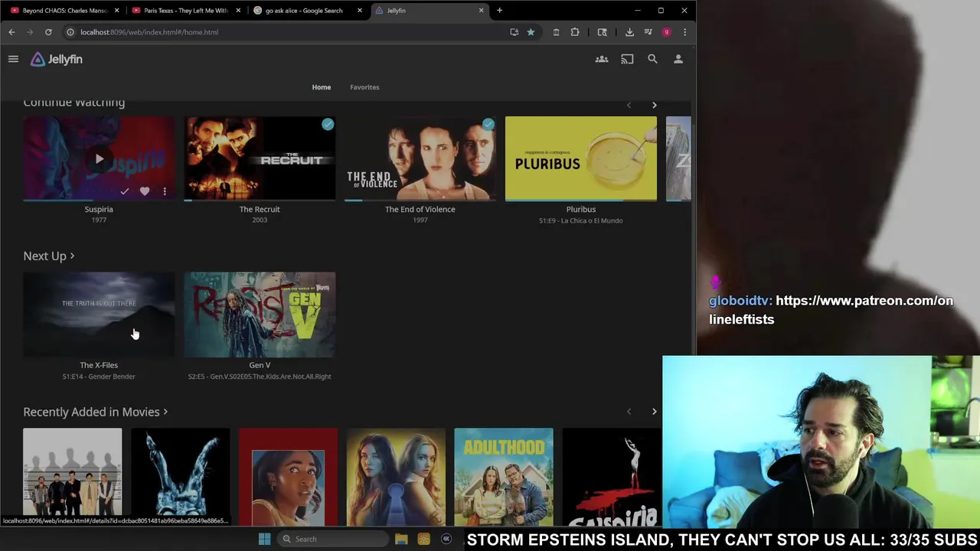Open The Recruit thumbnail
This screenshot has width=980, height=551.
(260, 158)
